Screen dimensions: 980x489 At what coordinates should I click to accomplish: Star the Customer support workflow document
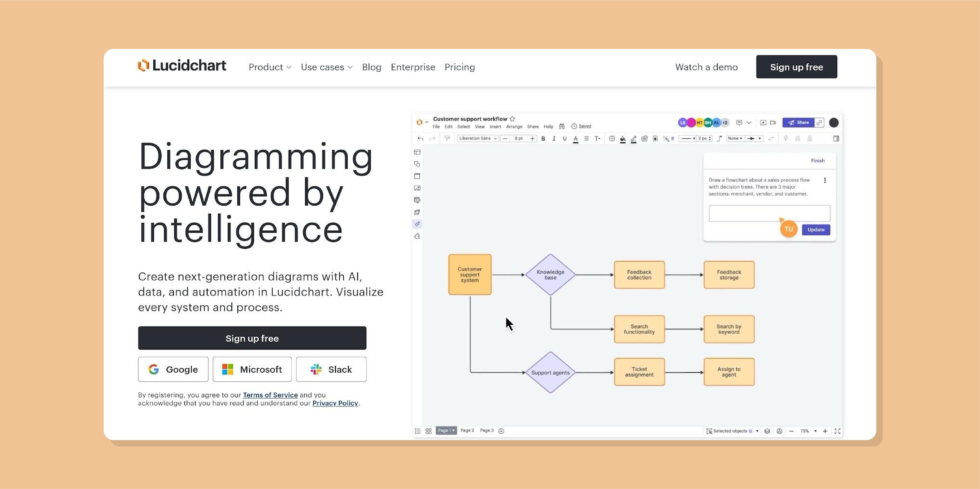[512, 119]
